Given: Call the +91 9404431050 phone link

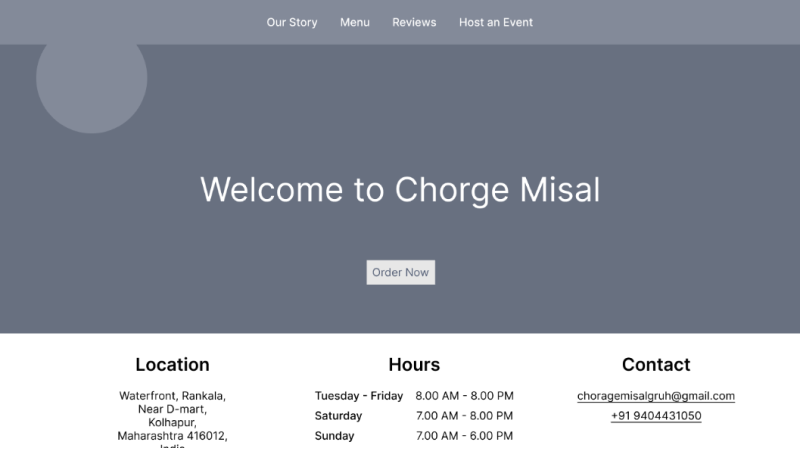Looking at the screenshot, I should 656,416.
